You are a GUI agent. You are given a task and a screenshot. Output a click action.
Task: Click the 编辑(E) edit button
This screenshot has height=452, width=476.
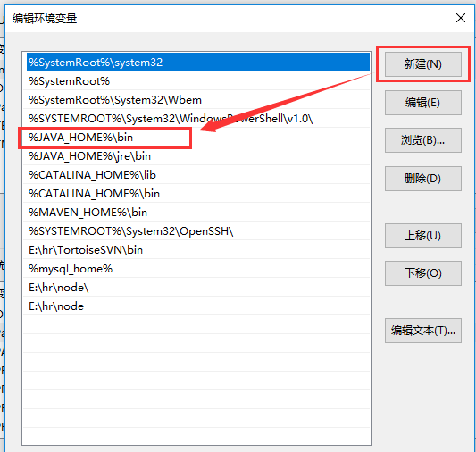423,103
